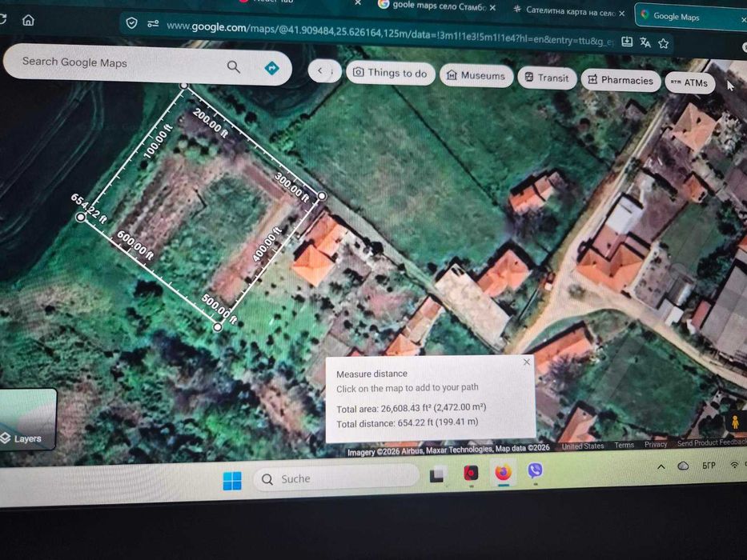Click the measure point at the top corner

point(183,86)
